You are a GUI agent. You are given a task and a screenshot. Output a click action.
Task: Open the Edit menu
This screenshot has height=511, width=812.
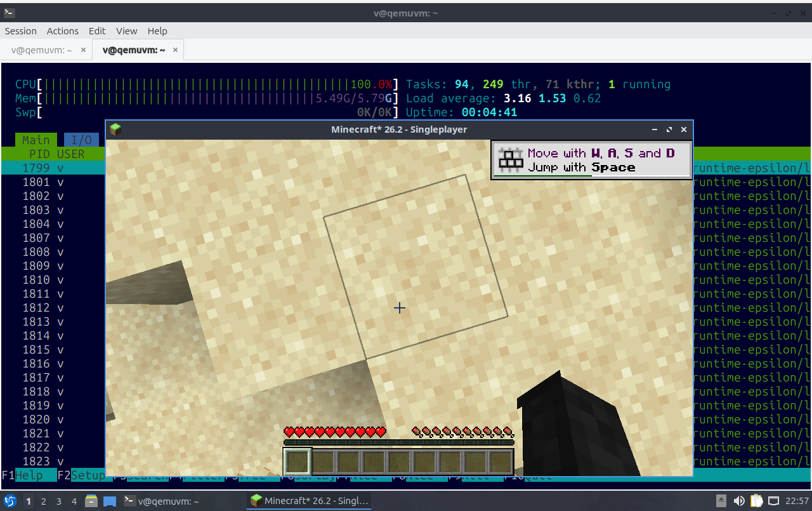point(97,31)
